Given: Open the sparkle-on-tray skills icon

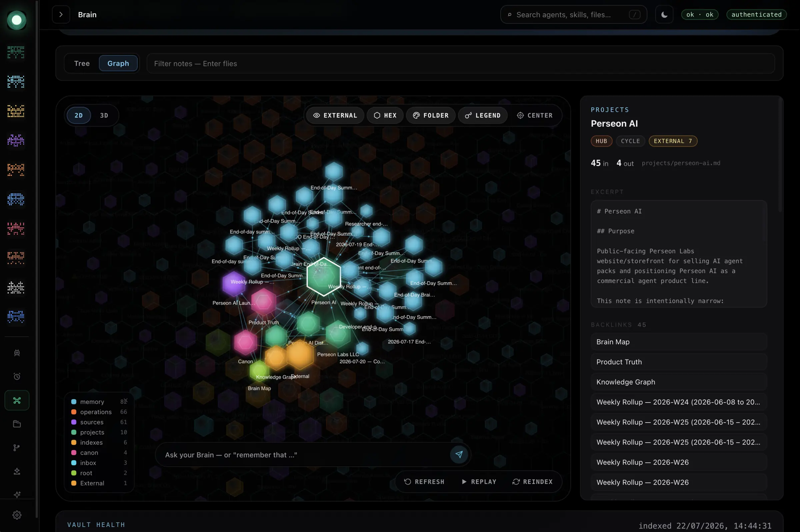Looking at the screenshot, I should [17, 471].
